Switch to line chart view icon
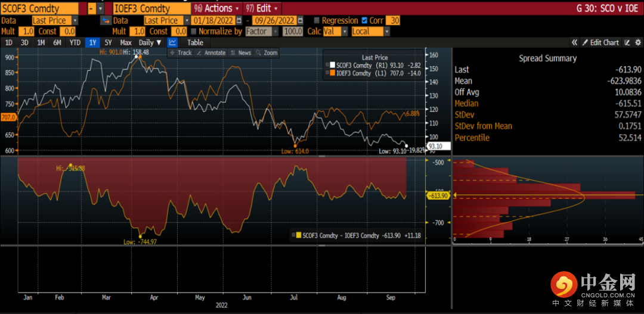This screenshot has width=644, height=314. [x=172, y=42]
